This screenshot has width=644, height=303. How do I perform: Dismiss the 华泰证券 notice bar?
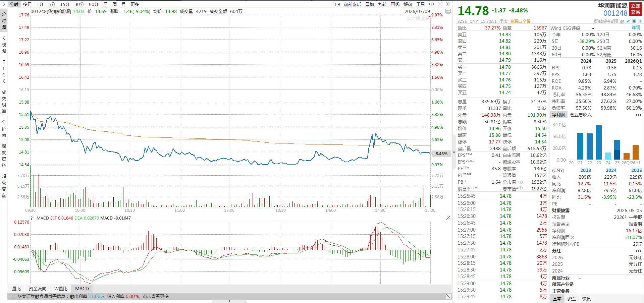[448, 296]
